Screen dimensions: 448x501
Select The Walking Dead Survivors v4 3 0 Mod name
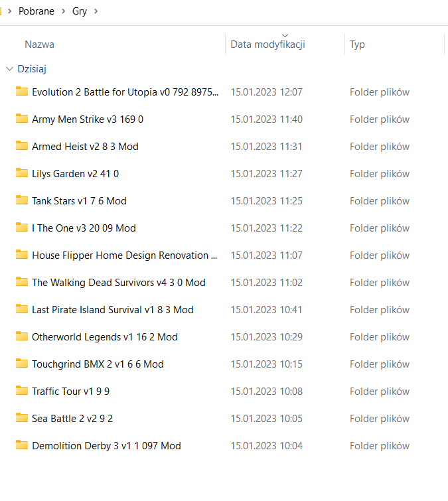[119, 283]
